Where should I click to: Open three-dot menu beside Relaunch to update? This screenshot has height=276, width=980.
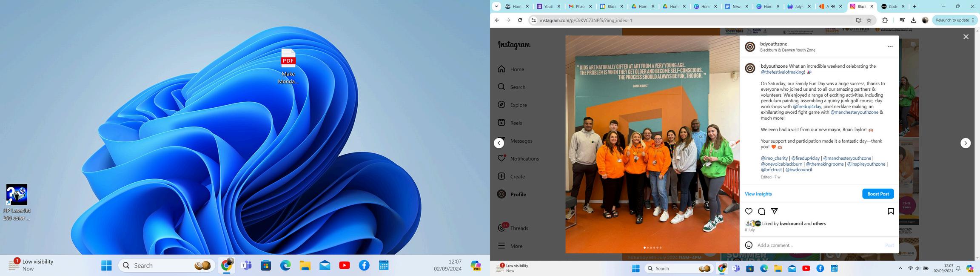(x=973, y=20)
